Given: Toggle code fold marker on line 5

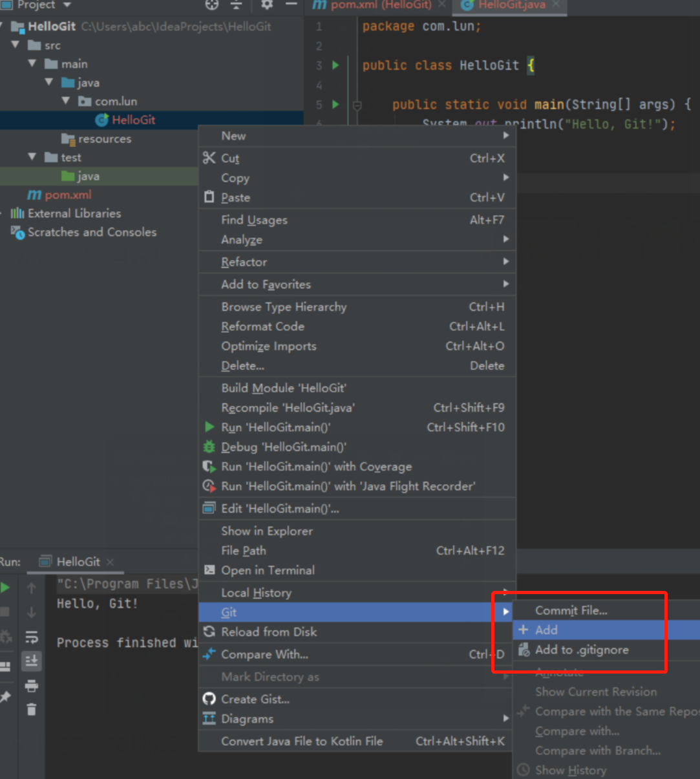Looking at the screenshot, I should click(x=356, y=104).
